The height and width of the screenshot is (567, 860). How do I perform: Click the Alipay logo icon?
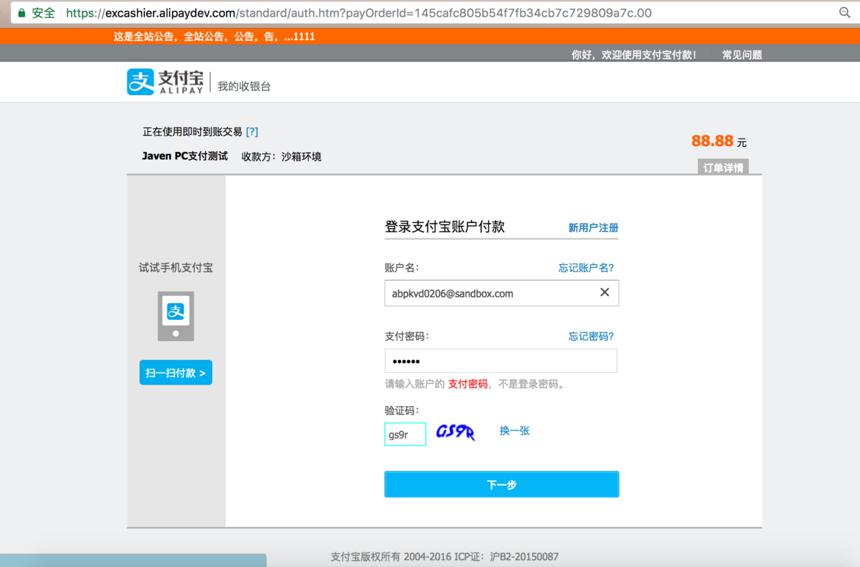(x=140, y=82)
